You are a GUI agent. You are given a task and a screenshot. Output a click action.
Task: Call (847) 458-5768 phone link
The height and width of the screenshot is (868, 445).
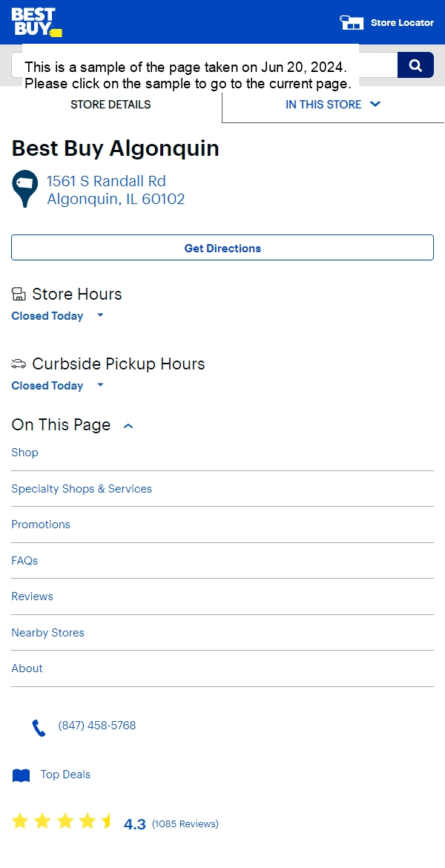97,726
